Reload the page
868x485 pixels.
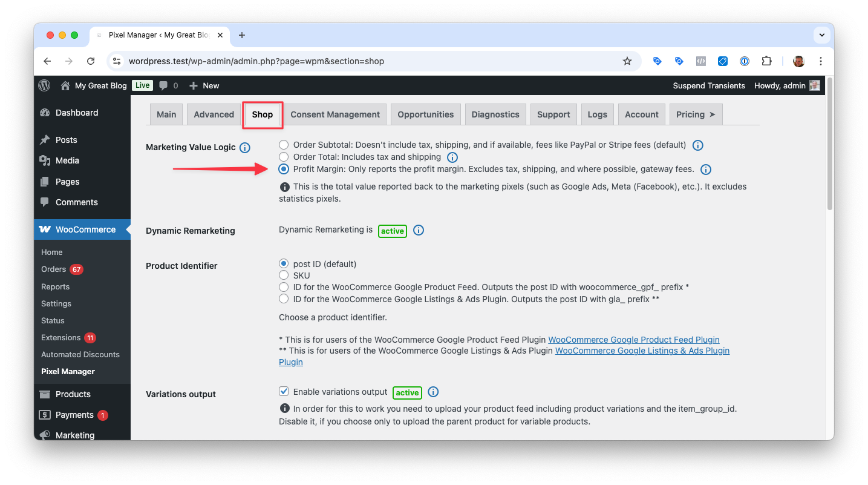pyautogui.click(x=91, y=61)
